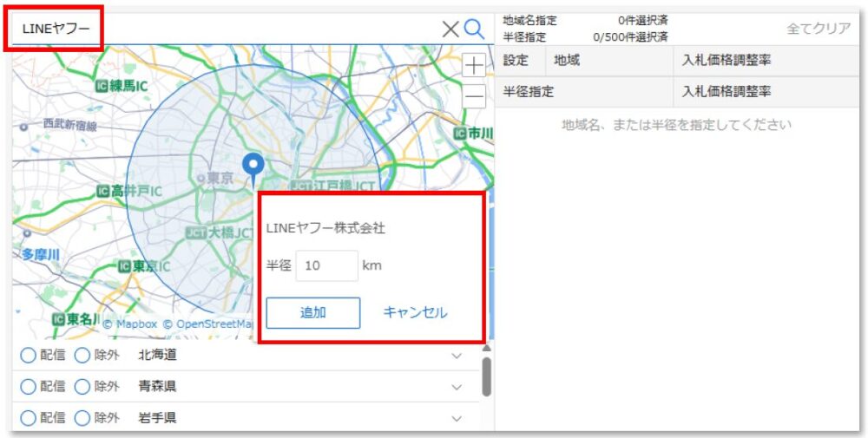Click the prefecture list scrollbar thumb
868x438 pixels.
coord(487,376)
